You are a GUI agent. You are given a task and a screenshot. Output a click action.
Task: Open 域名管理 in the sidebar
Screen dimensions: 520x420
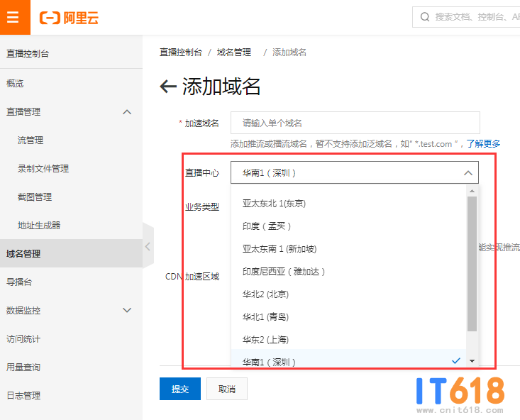pyautogui.click(x=72, y=253)
